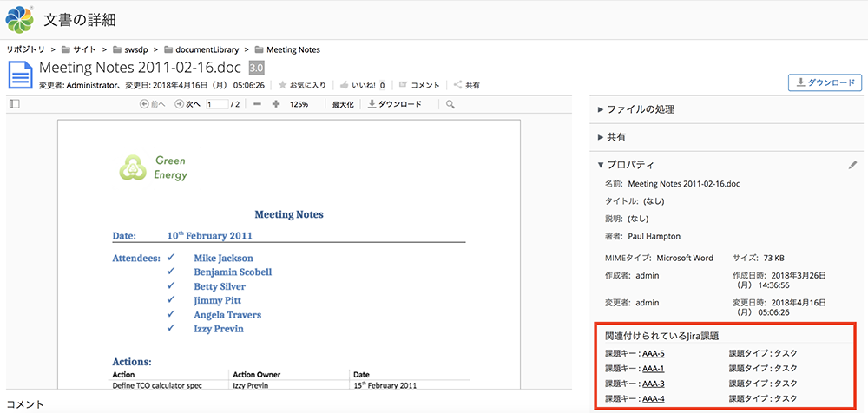Like the document with いいね!
This screenshot has height=413, width=868.
click(358, 85)
